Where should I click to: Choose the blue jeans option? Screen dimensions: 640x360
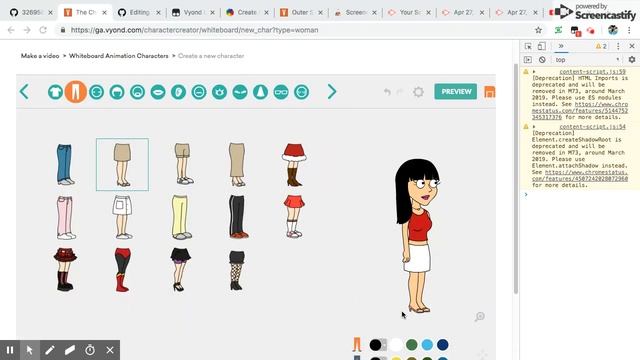(x=65, y=164)
